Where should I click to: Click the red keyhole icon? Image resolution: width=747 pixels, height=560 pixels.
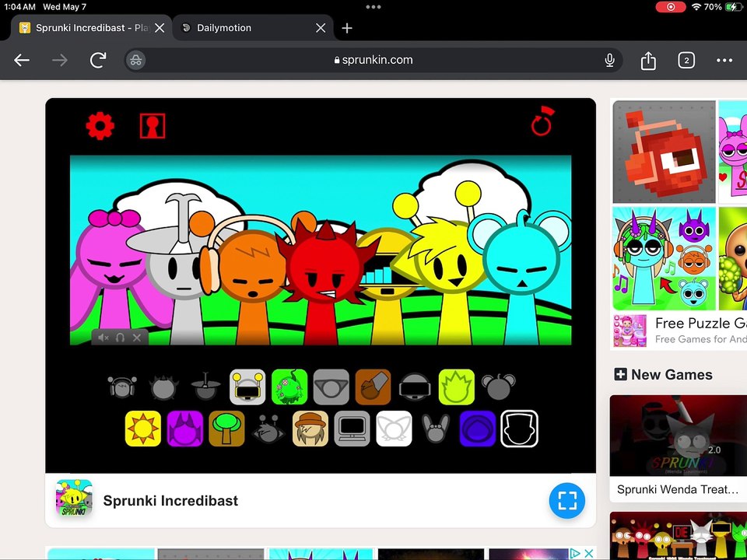click(153, 126)
